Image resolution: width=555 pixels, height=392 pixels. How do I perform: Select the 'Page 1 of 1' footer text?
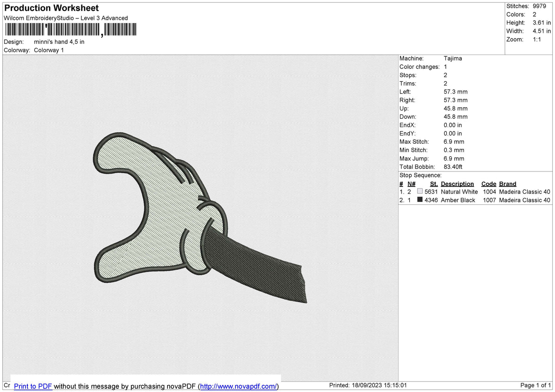[x=536, y=386]
